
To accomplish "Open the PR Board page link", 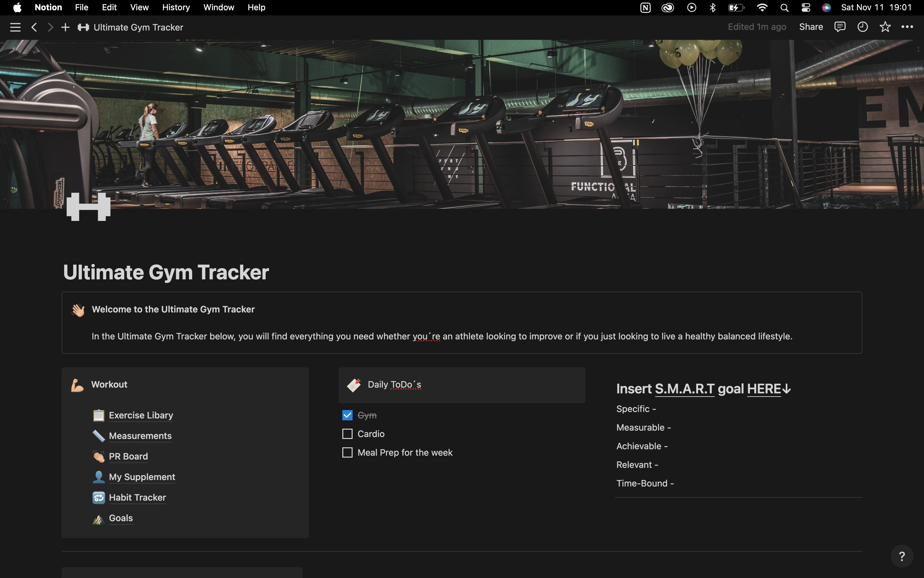I will tap(128, 456).
